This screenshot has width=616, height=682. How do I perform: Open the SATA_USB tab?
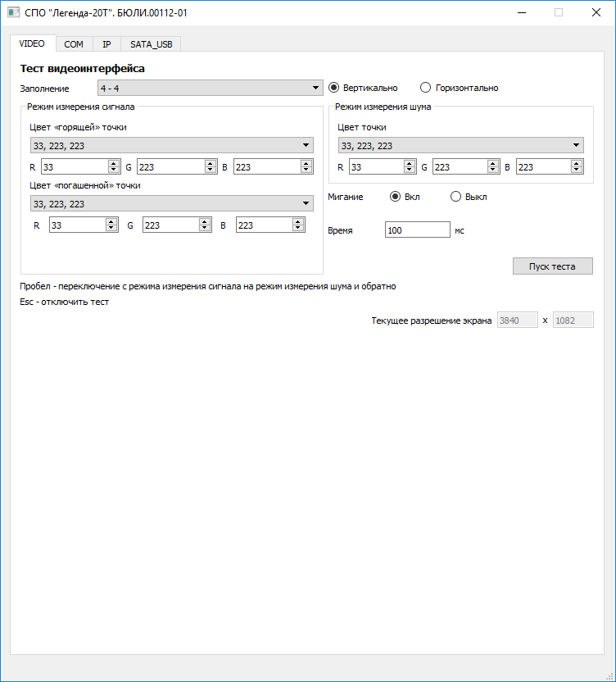151,44
